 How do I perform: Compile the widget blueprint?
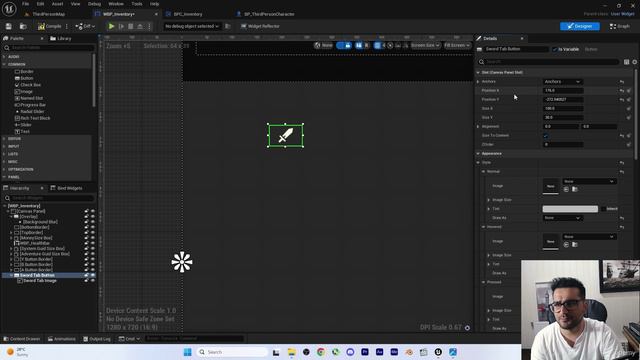pyautogui.click(x=50, y=26)
